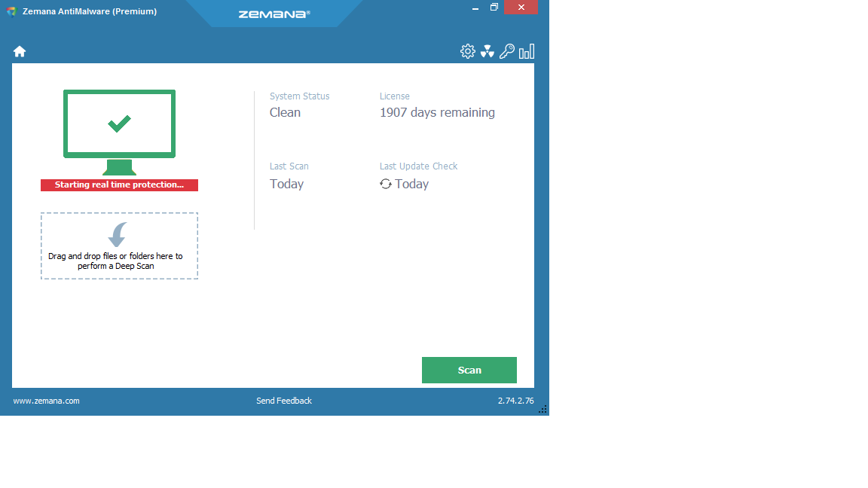Minimize the Zemana AntiMalware window
Image resolution: width=868 pixels, height=488 pixels.
(475, 8)
